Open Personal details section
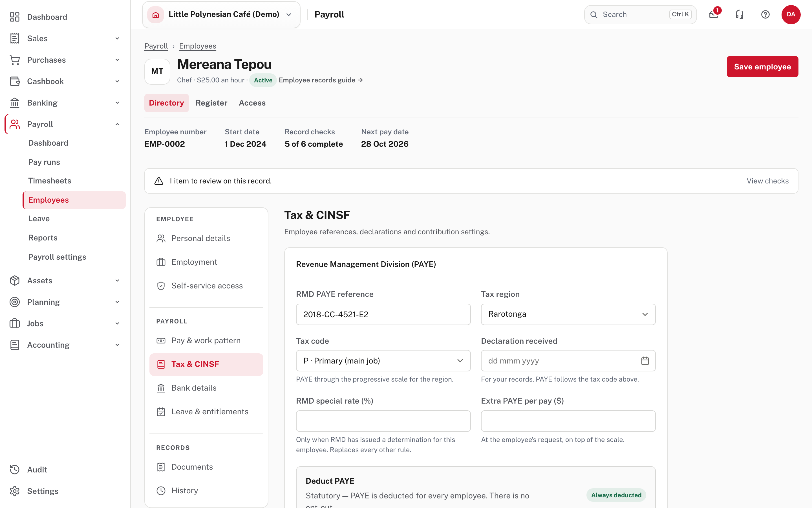The width and height of the screenshot is (812, 508). point(206,238)
